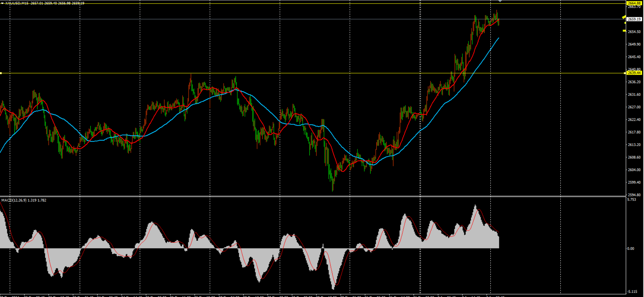Click the slanted yellow marker above the 2659.19 label
The image size is (644, 297).
click(624, 17)
